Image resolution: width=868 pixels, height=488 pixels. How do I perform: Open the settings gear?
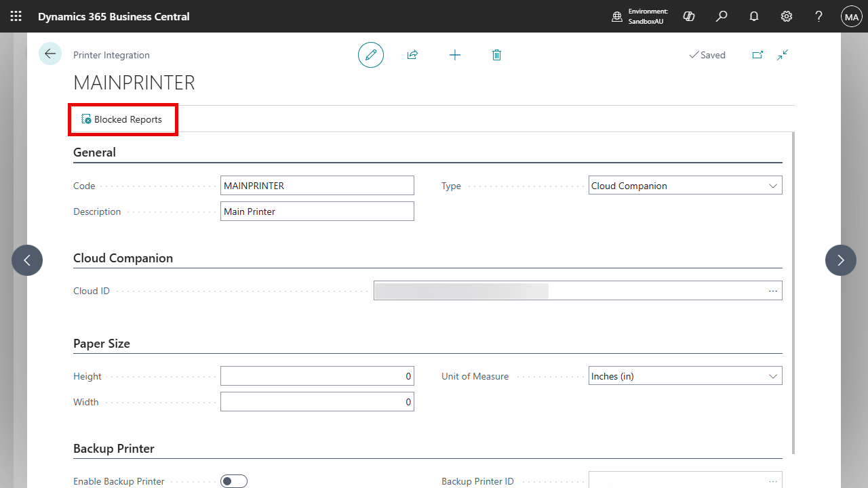(787, 16)
